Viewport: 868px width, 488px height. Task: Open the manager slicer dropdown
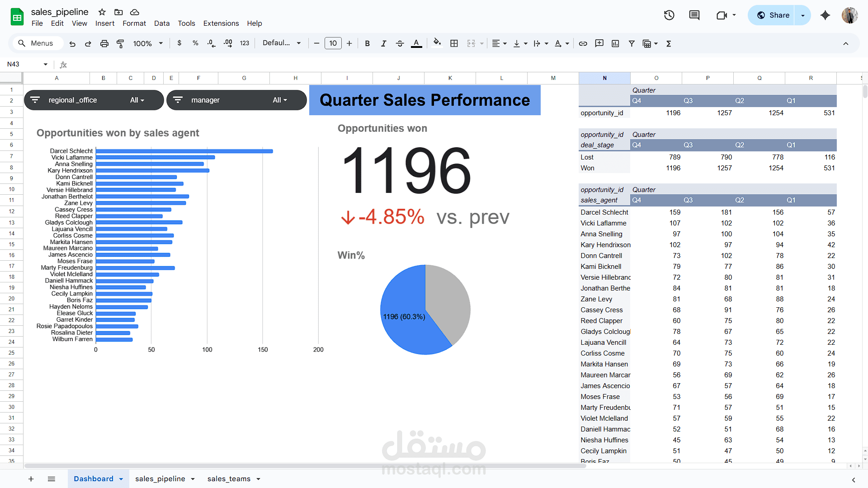[280, 100]
